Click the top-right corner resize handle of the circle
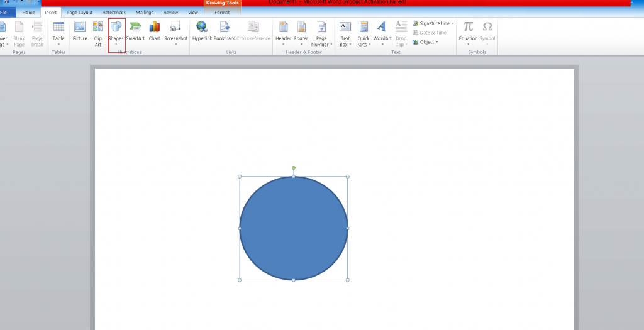Screen dimensions: 644x330 pyautogui.click(x=348, y=177)
